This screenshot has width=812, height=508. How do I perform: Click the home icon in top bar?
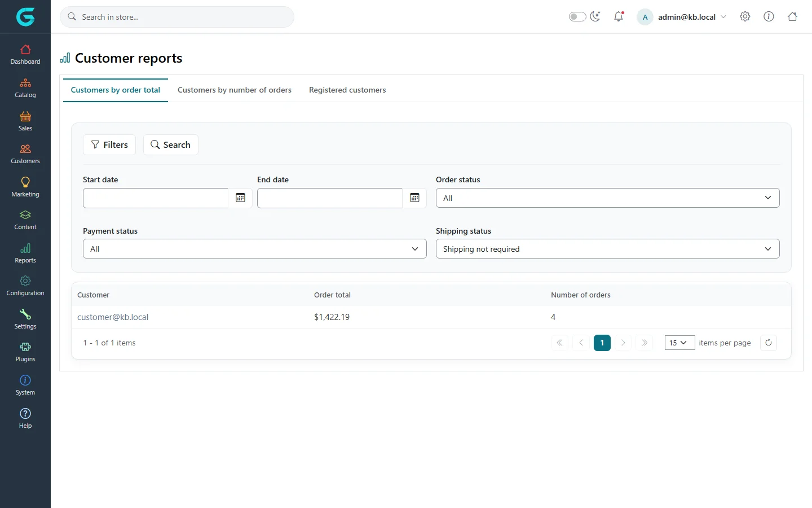tap(792, 17)
